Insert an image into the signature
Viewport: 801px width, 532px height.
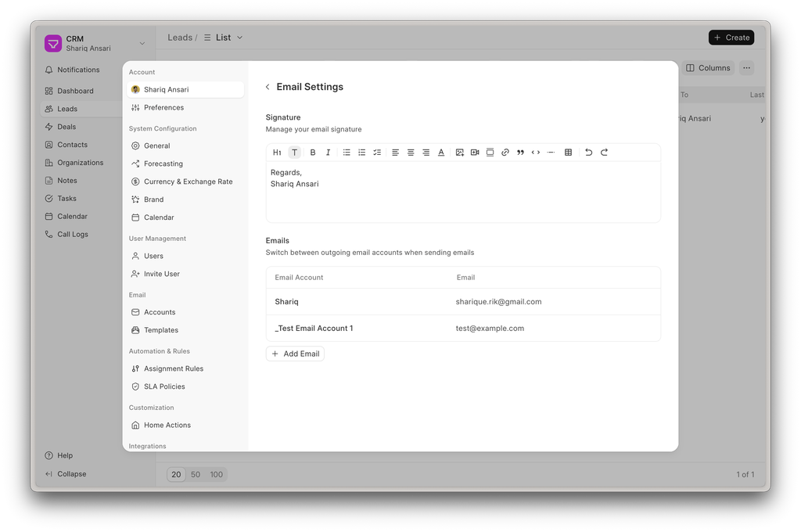[x=460, y=153]
